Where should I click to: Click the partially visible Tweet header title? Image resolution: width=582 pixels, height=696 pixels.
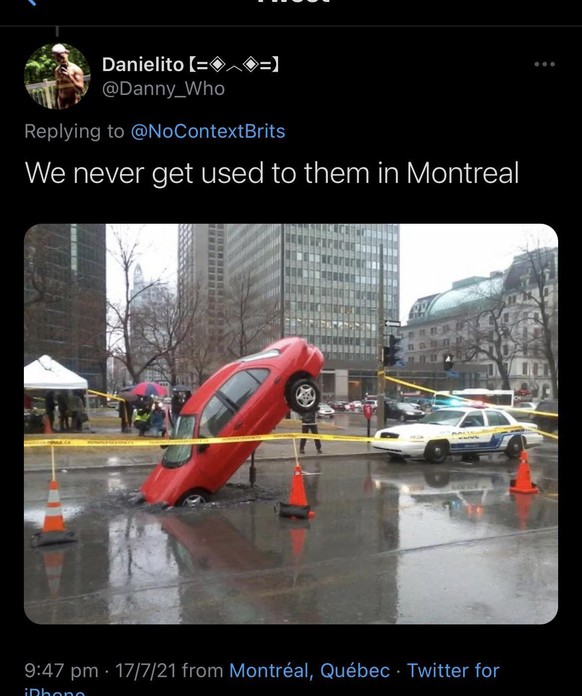293,2
